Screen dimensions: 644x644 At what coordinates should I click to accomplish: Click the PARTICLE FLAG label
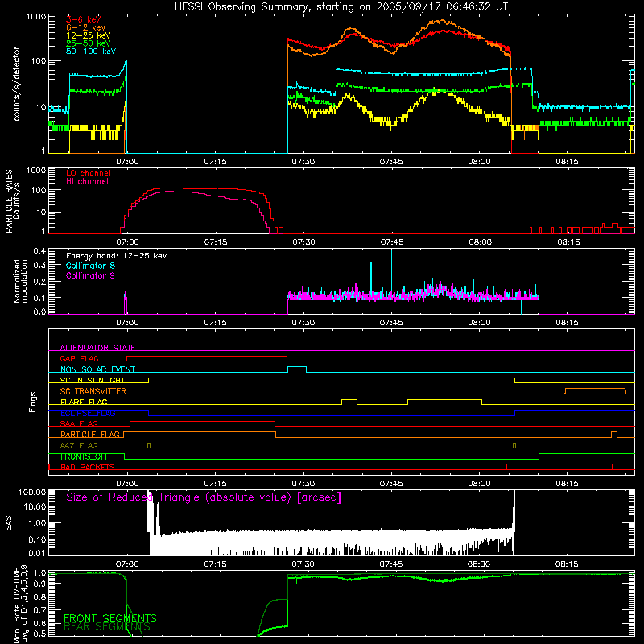pyautogui.click(x=90, y=434)
